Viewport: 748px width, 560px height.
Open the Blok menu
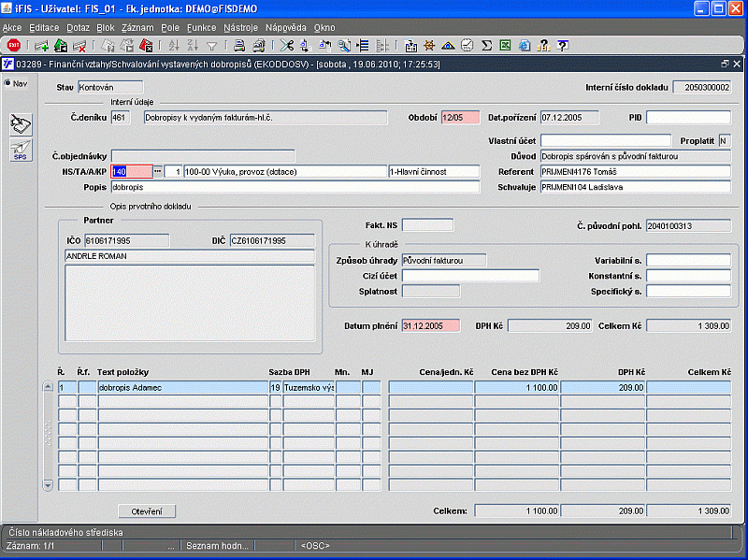click(x=106, y=28)
